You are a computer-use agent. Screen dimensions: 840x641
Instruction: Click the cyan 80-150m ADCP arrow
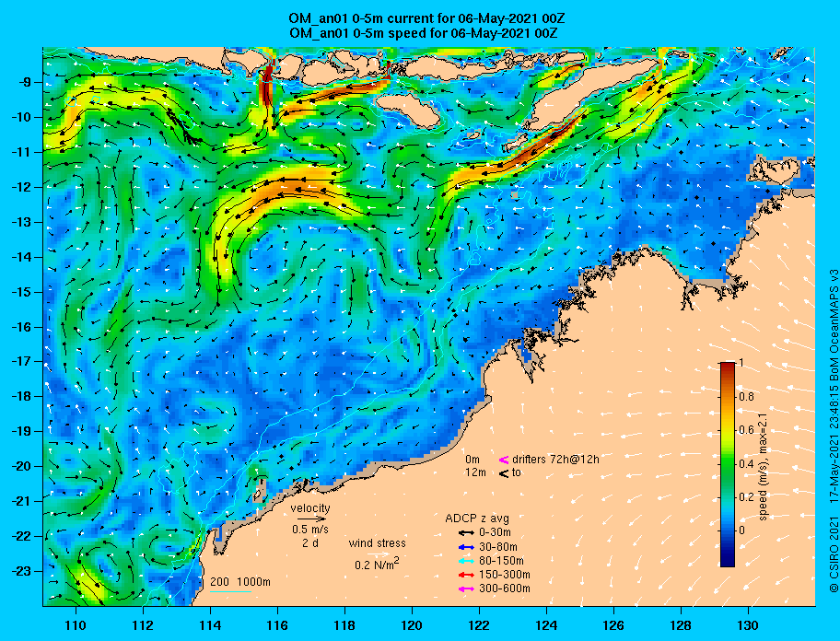click(x=467, y=561)
